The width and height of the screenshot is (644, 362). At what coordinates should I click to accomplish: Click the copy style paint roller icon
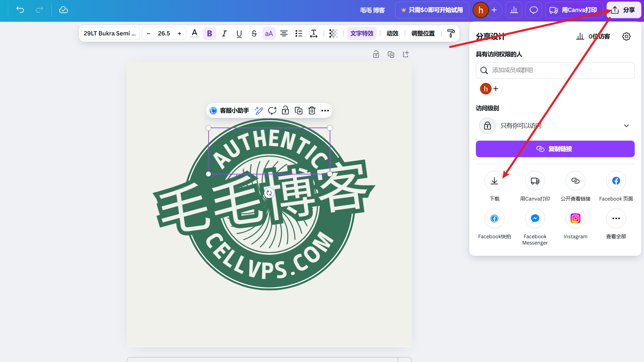point(451,33)
